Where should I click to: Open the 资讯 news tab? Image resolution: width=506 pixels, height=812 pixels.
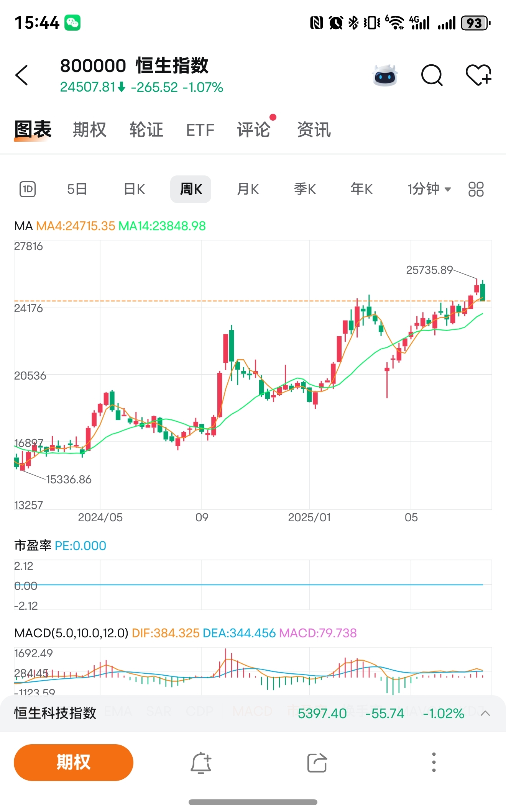coord(314,129)
